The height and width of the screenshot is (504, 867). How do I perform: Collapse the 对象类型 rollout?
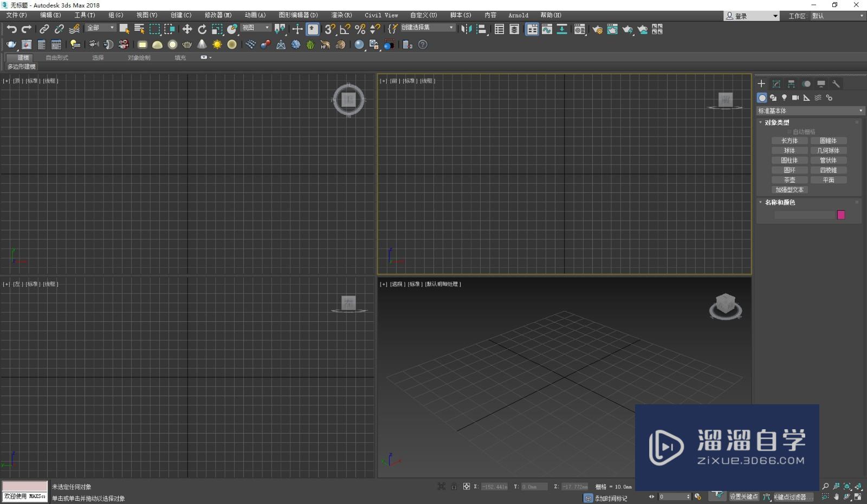(x=777, y=122)
